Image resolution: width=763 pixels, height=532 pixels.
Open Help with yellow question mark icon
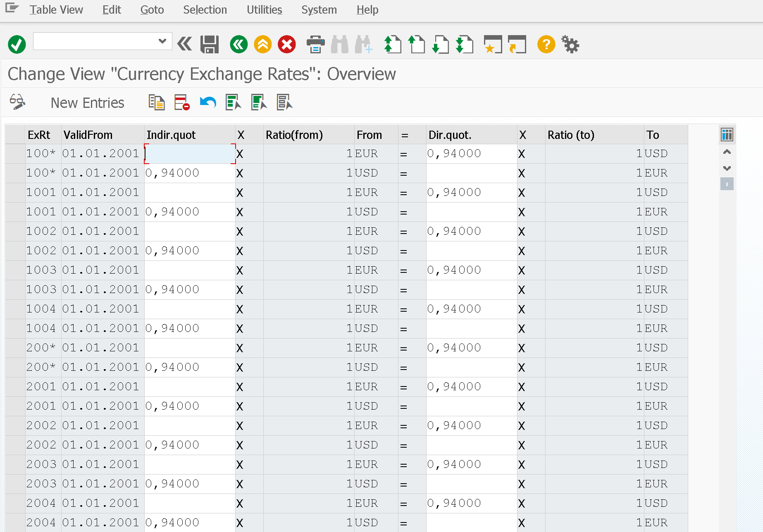click(x=546, y=44)
